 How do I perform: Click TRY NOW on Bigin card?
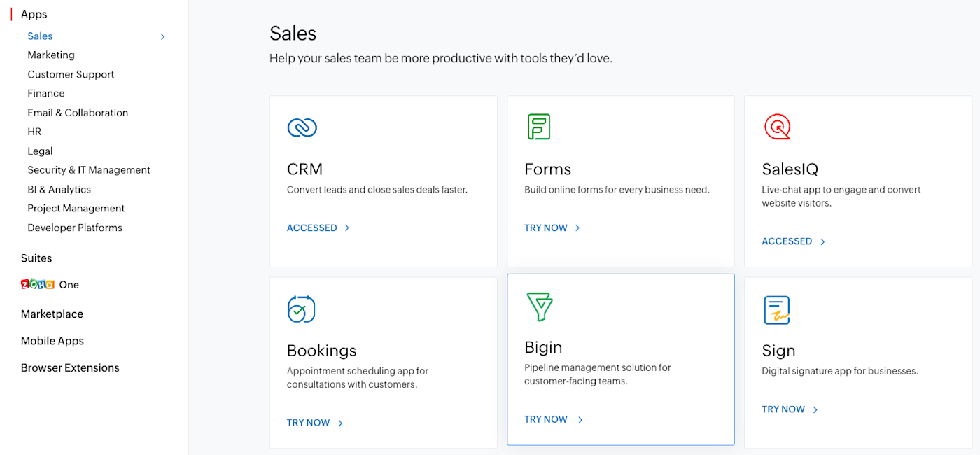pos(546,420)
